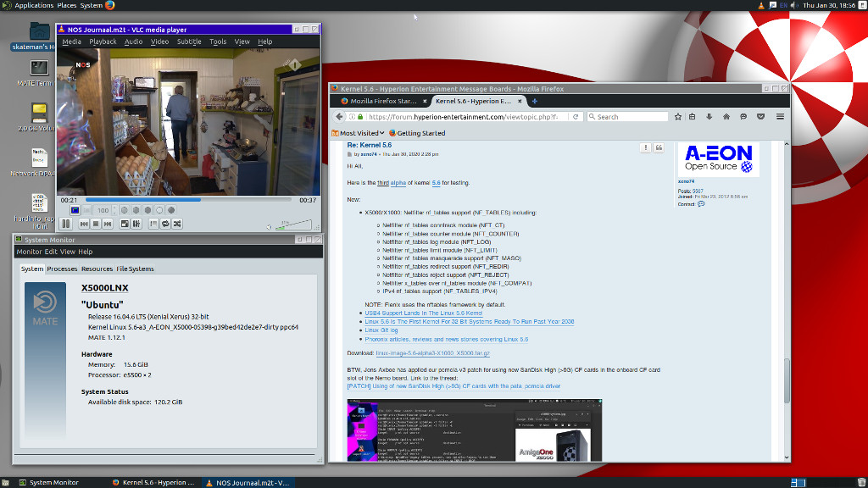Screen dimensions: 868x488
Task: Bookmark this page with star icon
Action: point(678,117)
